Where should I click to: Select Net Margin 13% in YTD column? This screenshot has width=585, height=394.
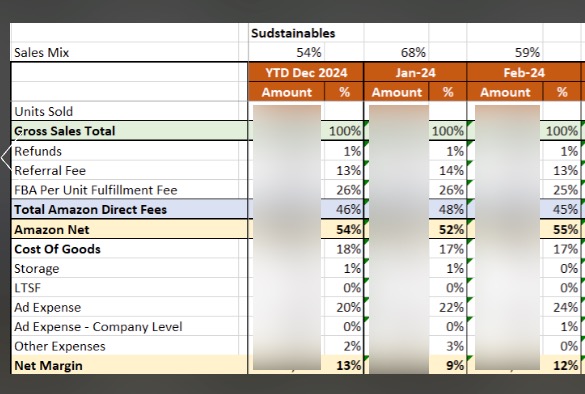(348, 366)
